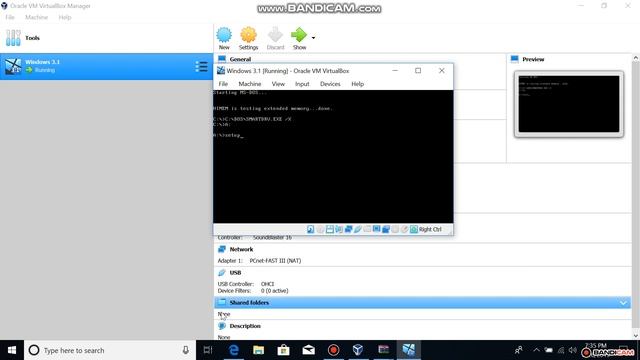
Task: Click the recording icon in the VM status bar
Action: (x=386, y=229)
